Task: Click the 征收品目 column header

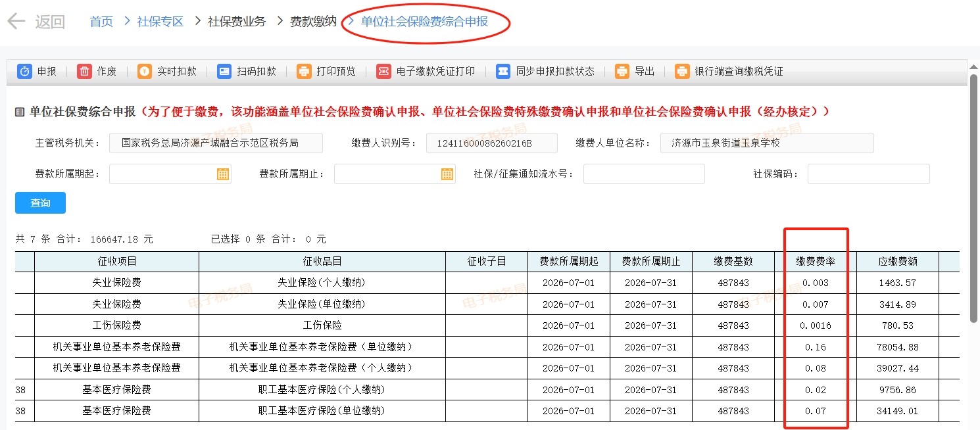Action: pyautogui.click(x=322, y=262)
